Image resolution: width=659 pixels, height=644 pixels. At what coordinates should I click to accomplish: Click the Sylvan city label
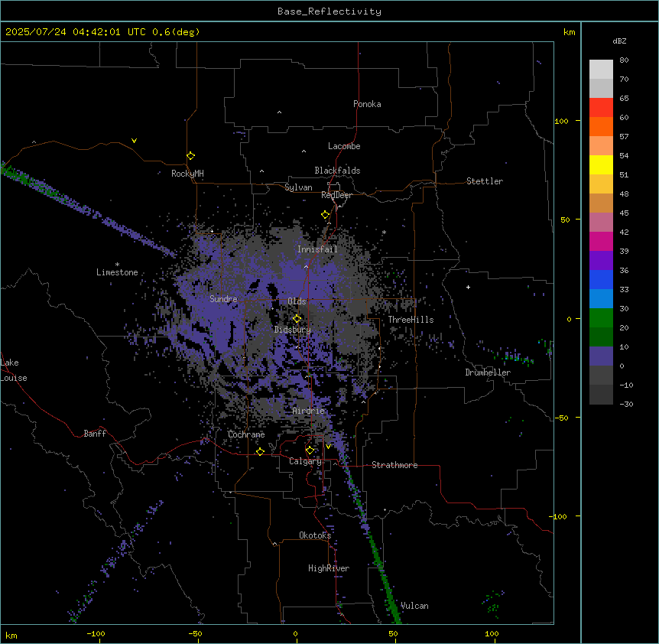[x=298, y=187]
